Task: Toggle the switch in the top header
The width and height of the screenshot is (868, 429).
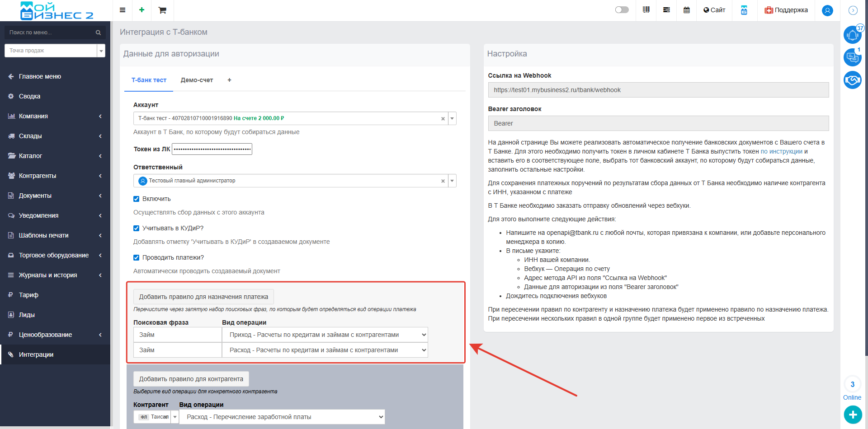Action: pos(622,10)
